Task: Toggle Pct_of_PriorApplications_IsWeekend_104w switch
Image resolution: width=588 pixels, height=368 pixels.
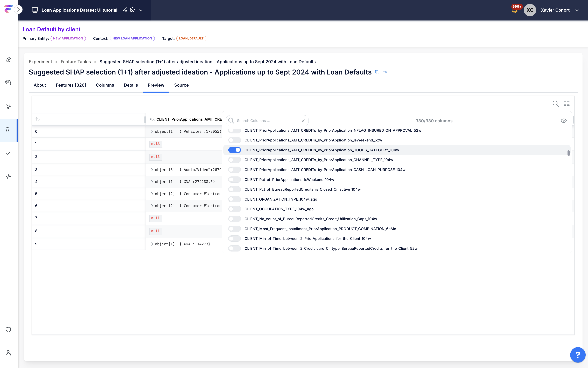Action: tap(234, 180)
